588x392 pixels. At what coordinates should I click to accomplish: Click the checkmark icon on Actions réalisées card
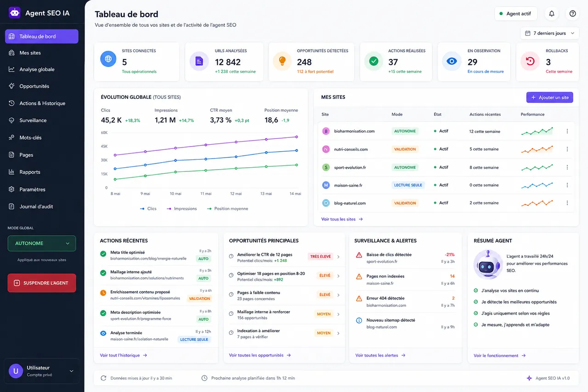[x=373, y=61]
